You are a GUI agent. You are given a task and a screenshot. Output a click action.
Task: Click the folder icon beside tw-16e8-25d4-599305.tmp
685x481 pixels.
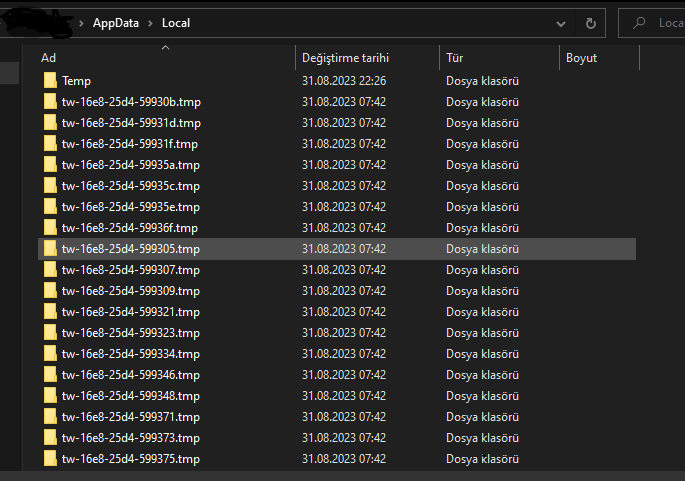pyautogui.click(x=50, y=249)
